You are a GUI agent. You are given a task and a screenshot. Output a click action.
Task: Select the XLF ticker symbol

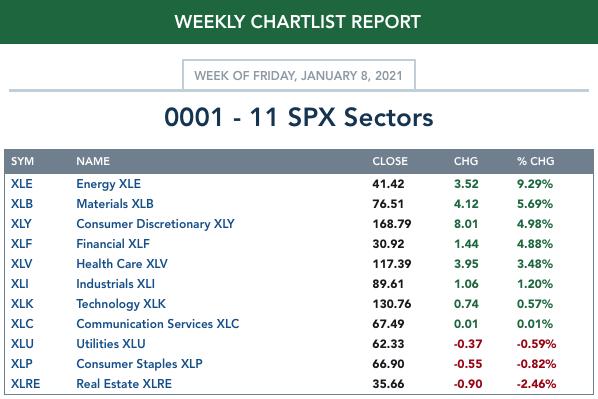click(x=21, y=244)
